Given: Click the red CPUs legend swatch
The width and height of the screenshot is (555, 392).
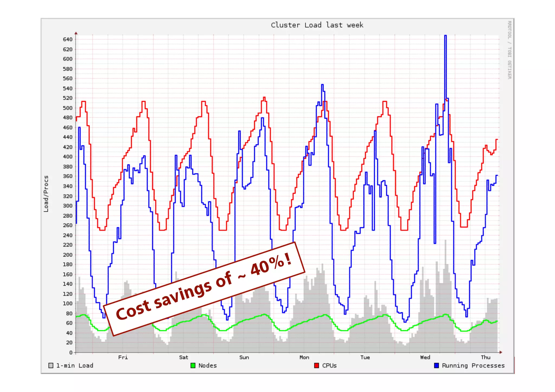Looking at the screenshot, I should [316, 365].
